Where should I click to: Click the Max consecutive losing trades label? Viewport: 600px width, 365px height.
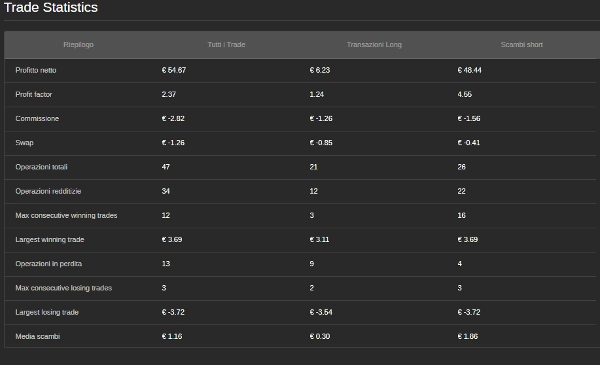64,288
